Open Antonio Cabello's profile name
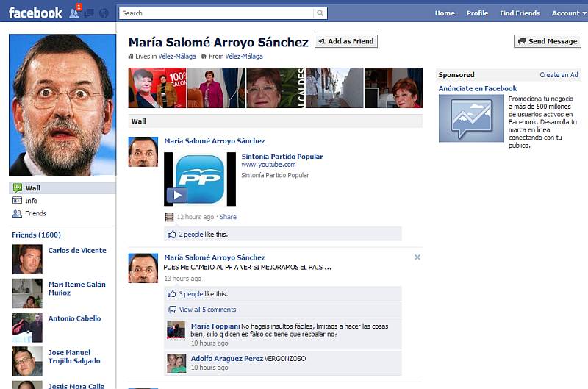The height and width of the screenshot is (389, 588). point(75,318)
